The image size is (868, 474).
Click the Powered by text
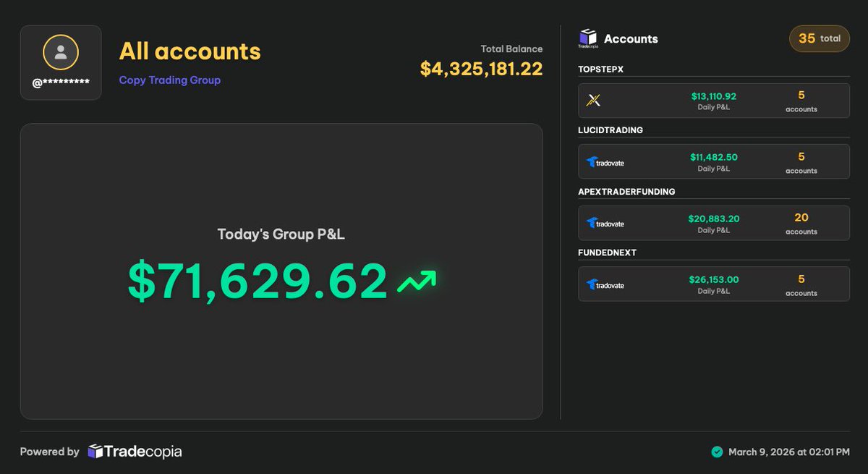point(49,452)
